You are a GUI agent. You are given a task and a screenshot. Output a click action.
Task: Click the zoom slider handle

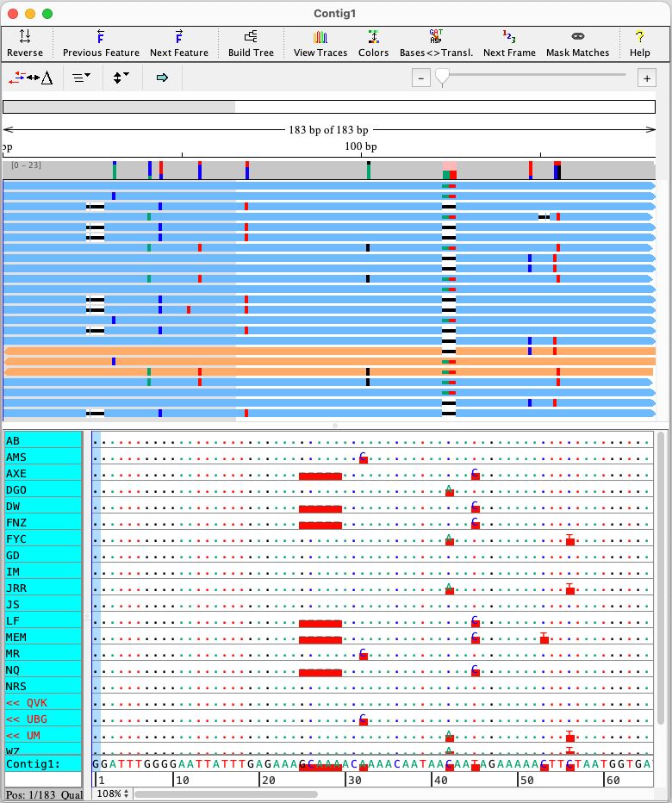[442, 78]
